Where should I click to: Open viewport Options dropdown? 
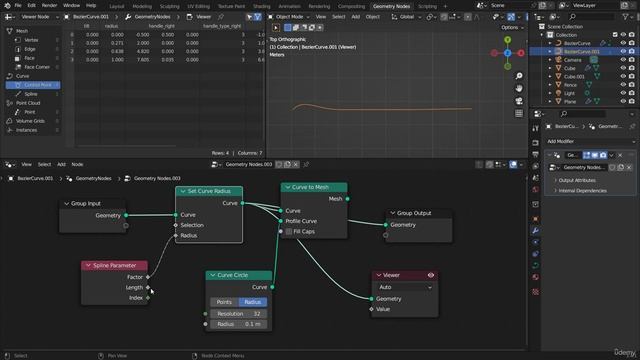(512, 27)
